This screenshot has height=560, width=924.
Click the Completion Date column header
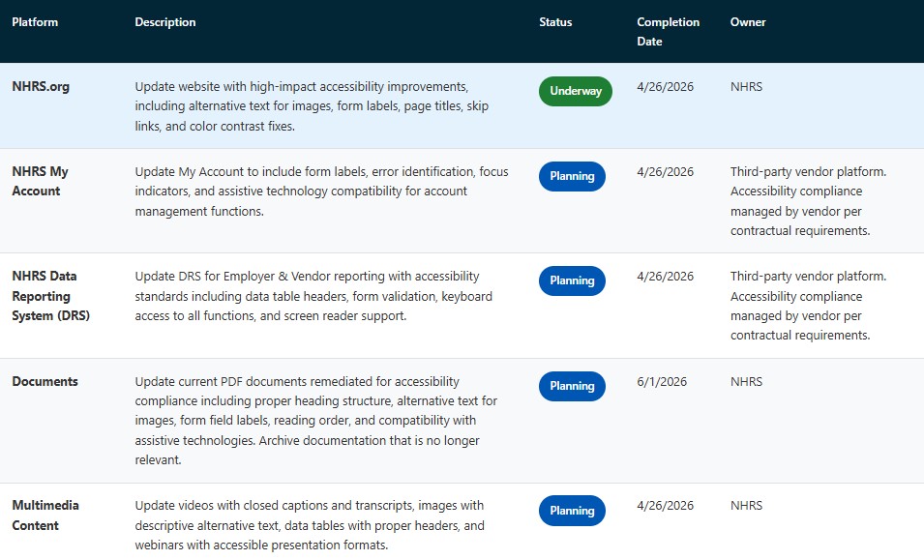(668, 30)
